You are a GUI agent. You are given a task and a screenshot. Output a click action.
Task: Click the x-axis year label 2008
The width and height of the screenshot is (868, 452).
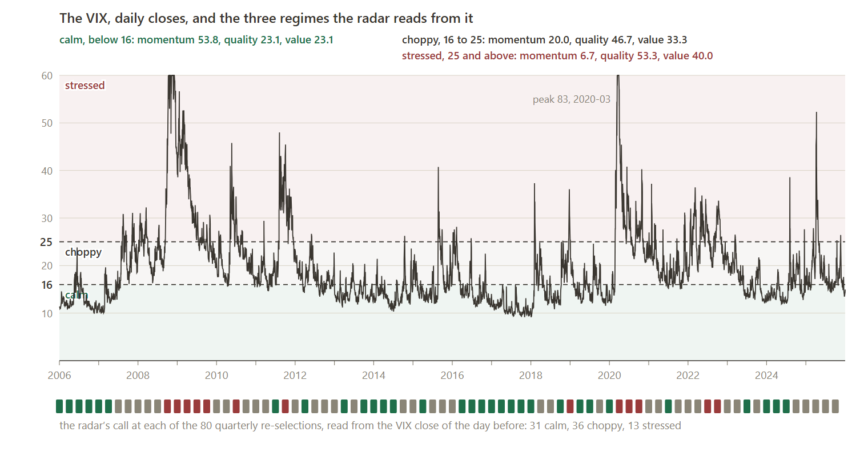click(x=138, y=376)
